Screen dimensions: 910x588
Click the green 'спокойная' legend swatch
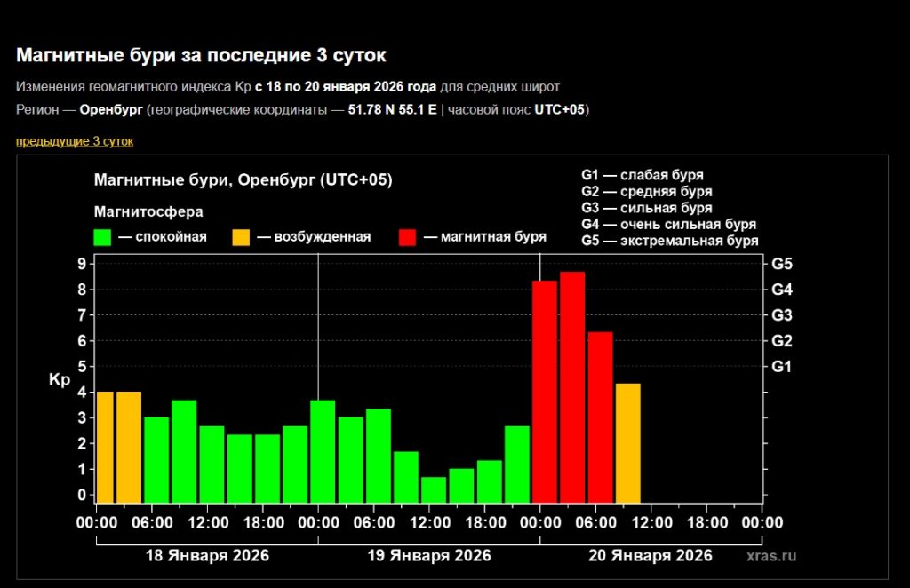tap(102, 237)
